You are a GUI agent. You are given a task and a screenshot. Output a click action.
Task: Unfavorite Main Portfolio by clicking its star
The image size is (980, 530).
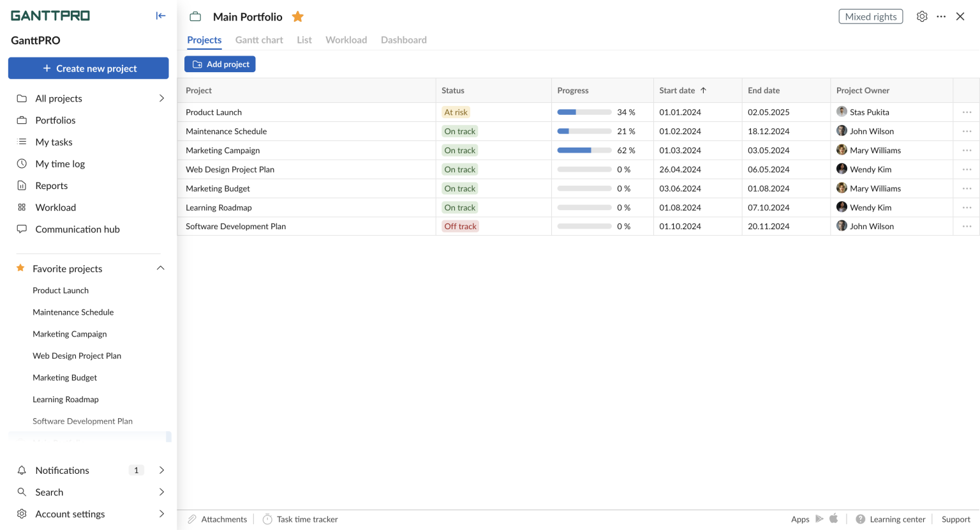click(x=297, y=17)
